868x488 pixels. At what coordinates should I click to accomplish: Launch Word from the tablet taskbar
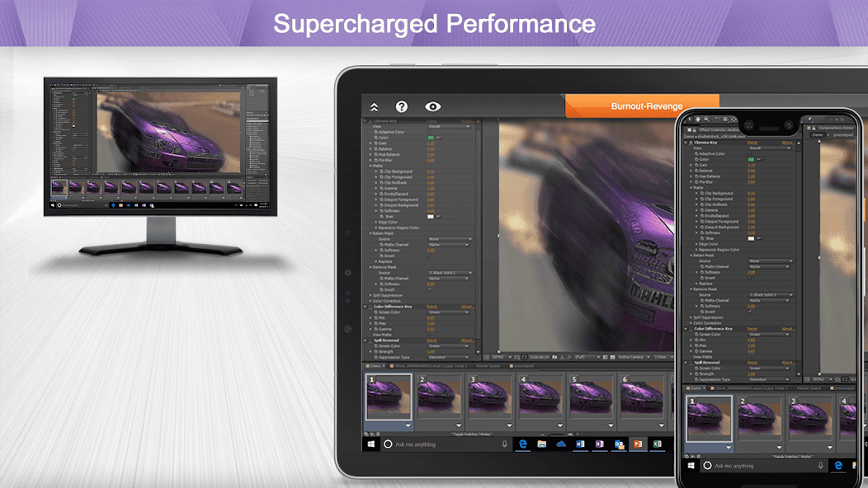tap(580, 444)
